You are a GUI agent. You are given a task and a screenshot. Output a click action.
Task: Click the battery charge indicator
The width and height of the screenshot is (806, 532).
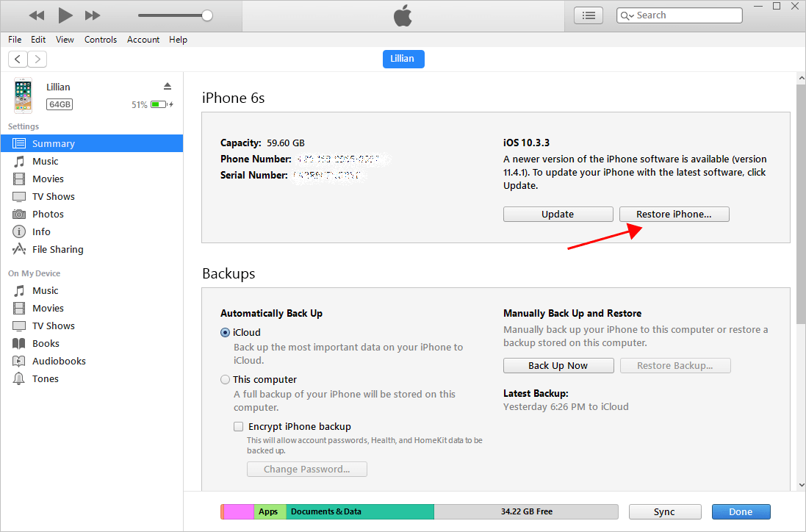point(160,104)
